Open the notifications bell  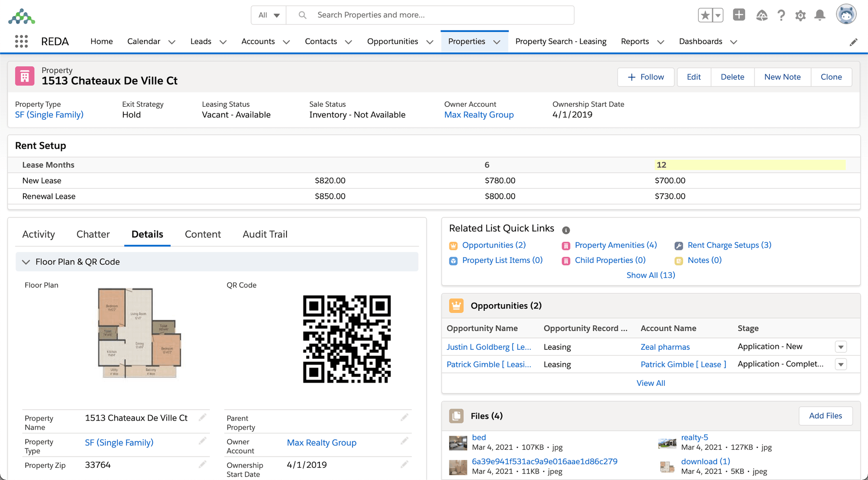[x=820, y=15]
